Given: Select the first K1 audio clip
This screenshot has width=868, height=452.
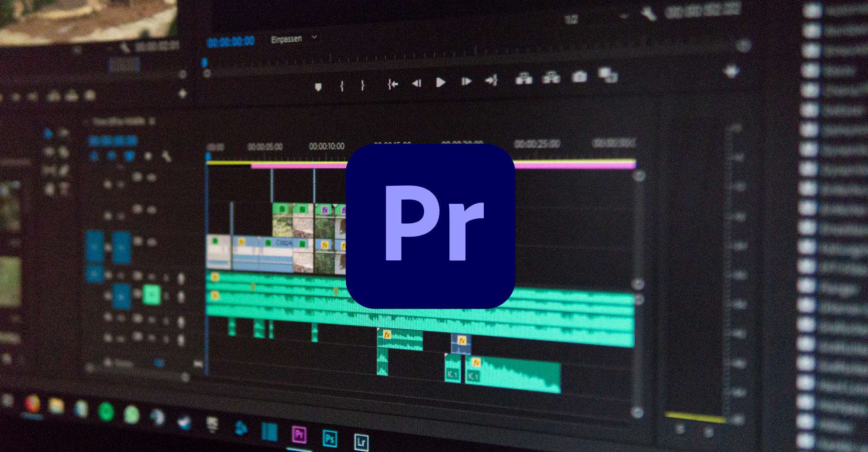Looking at the screenshot, I should coord(453,369).
